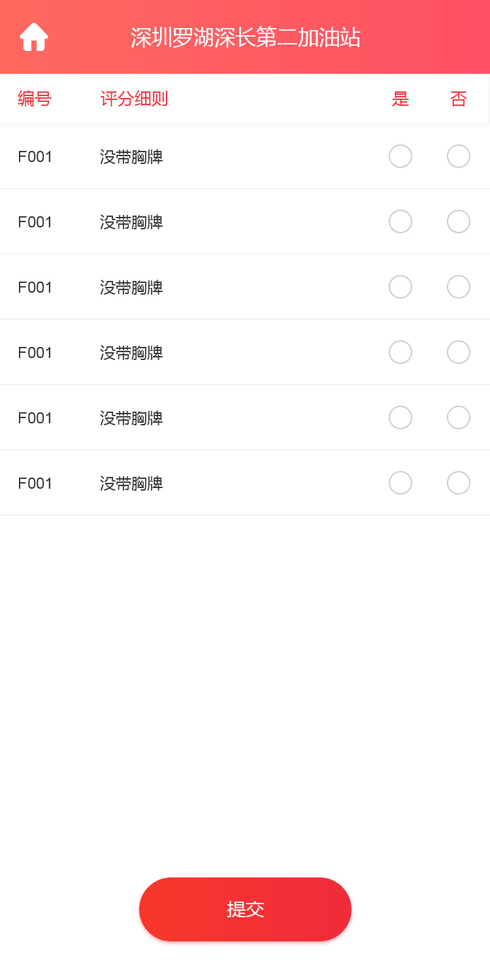Set the fifth row to 否
This screenshot has height=980, width=490.
pos(459,417)
